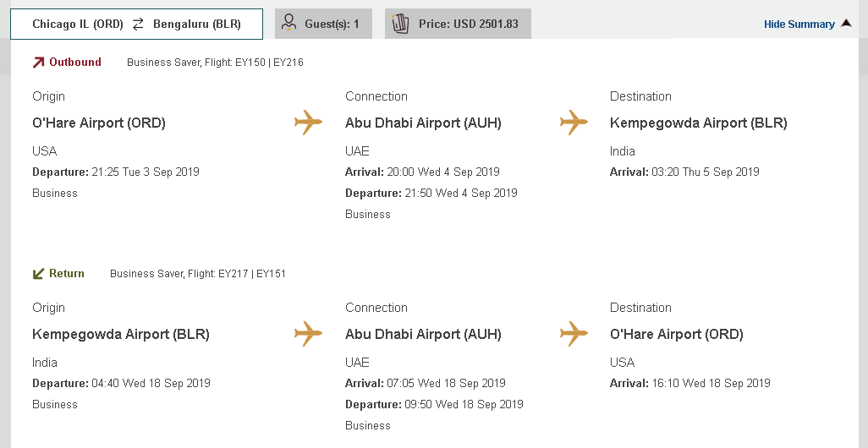Click the red Outbound arrow icon
Screen dimensions: 868x448
pyautogui.click(x=38, y=63)
